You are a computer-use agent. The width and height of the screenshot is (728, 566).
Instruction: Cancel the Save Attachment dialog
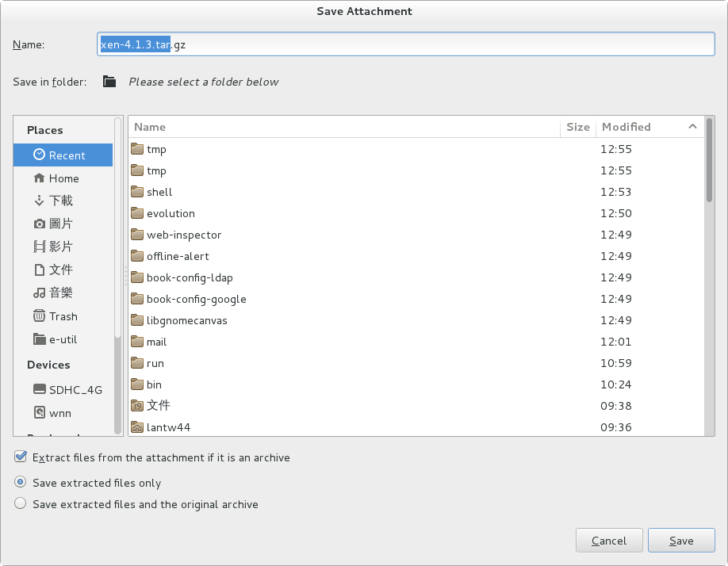(609, 540)
